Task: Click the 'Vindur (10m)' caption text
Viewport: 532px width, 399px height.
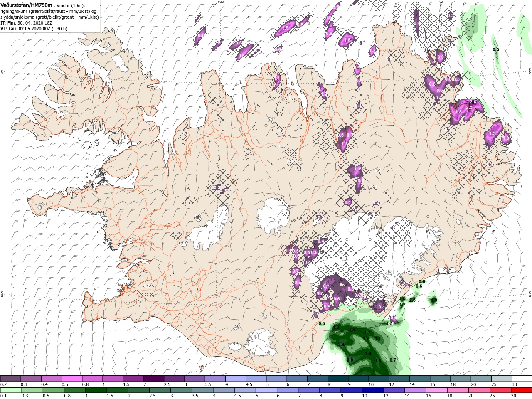Action: tap(71, 5)
